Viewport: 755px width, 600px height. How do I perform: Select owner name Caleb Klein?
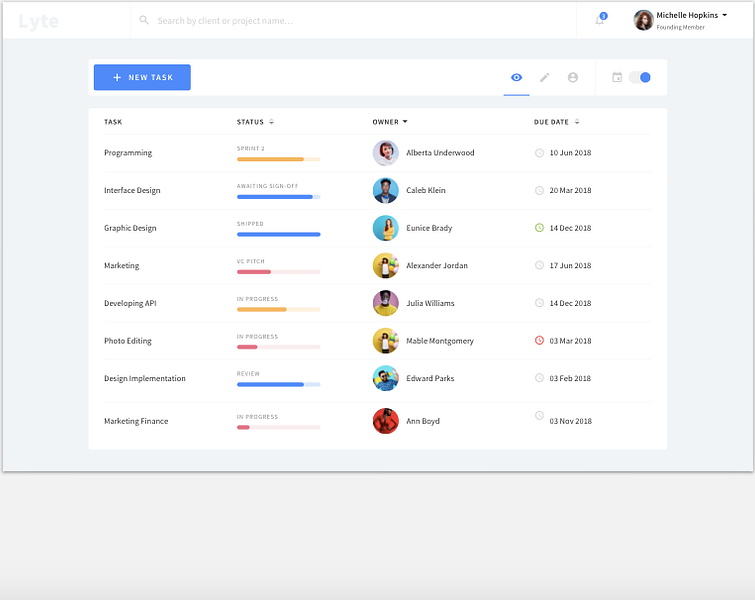pos(426,190)
